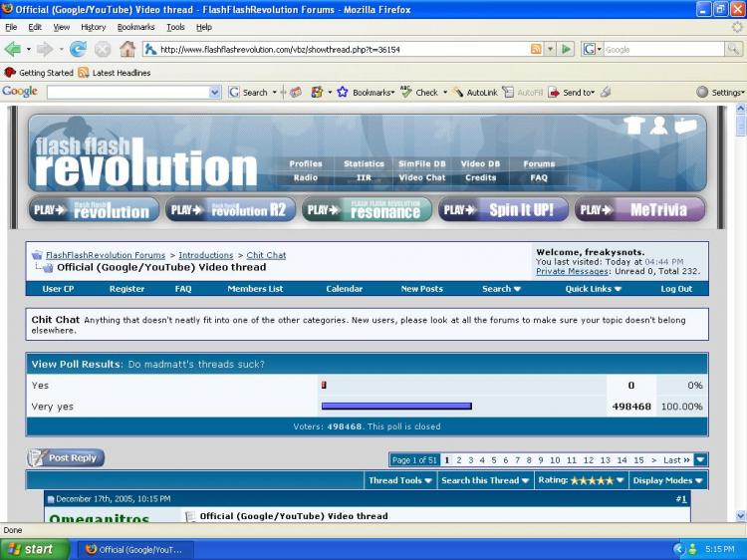Open the Edit menu
The width and height of the screenshot is (747, 560).
click(x=35, y=27)
